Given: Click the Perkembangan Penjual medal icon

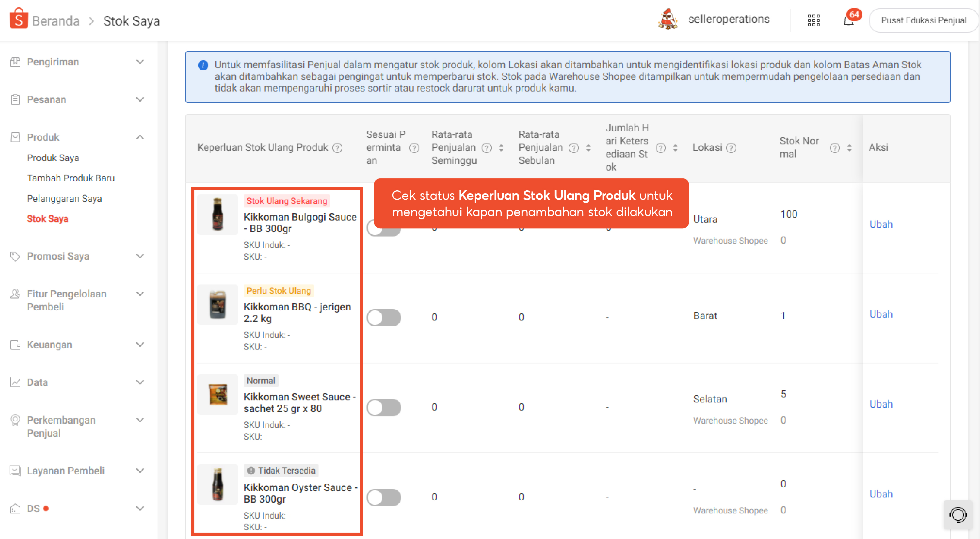Looking at the screenshot, I should coord(15,420).
